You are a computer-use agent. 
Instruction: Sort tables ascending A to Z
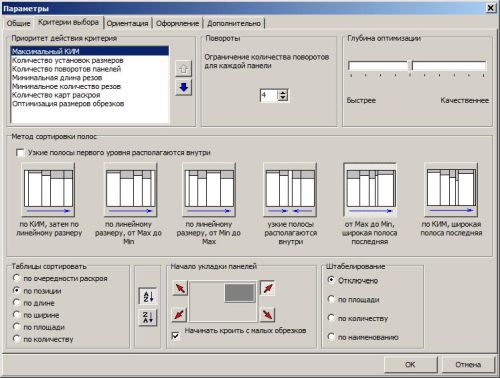[148, 296]
